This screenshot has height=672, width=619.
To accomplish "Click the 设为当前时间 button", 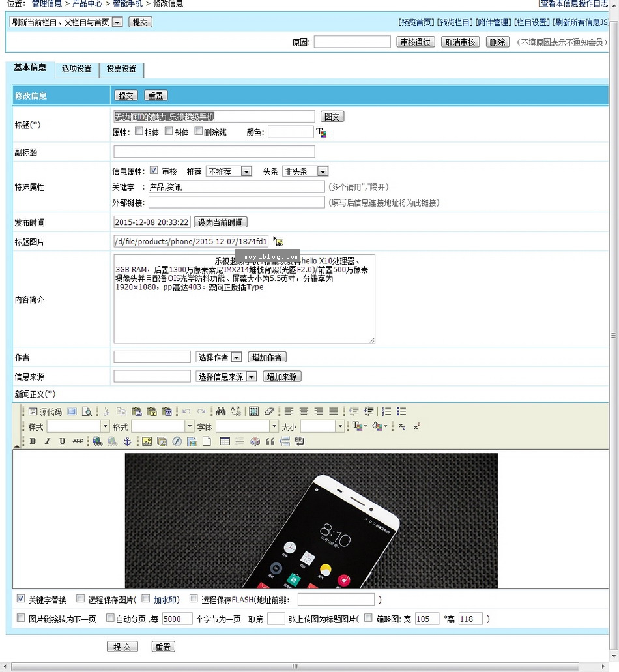I will [220, 222].
